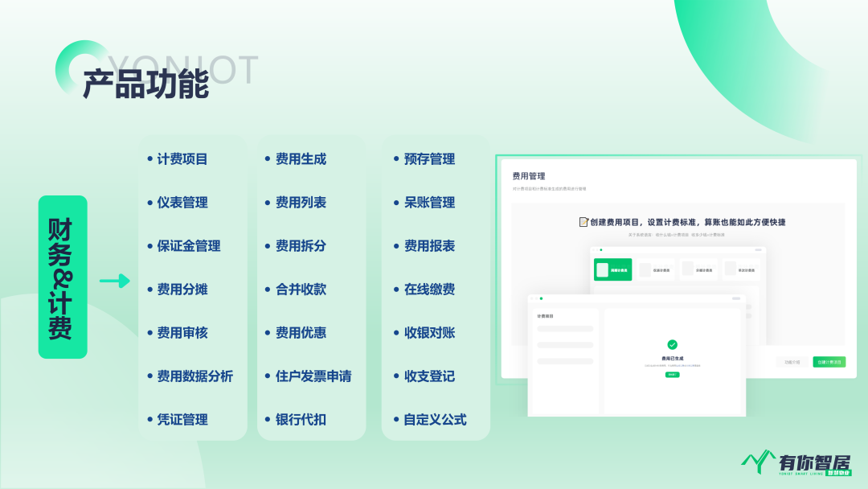868x489 pixels.
Task: Click the green checkmark success icon
Action: pos(672,344)
